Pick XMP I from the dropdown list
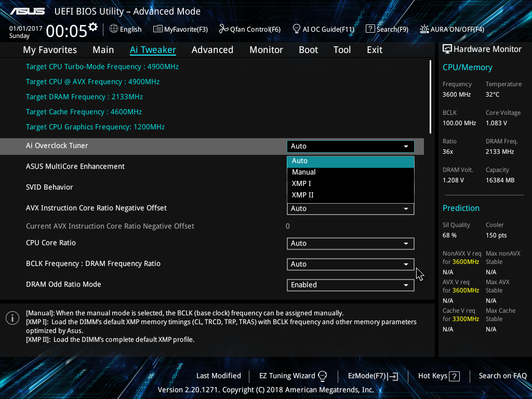The width and height of the screenshot is (532, 399). 351,183
